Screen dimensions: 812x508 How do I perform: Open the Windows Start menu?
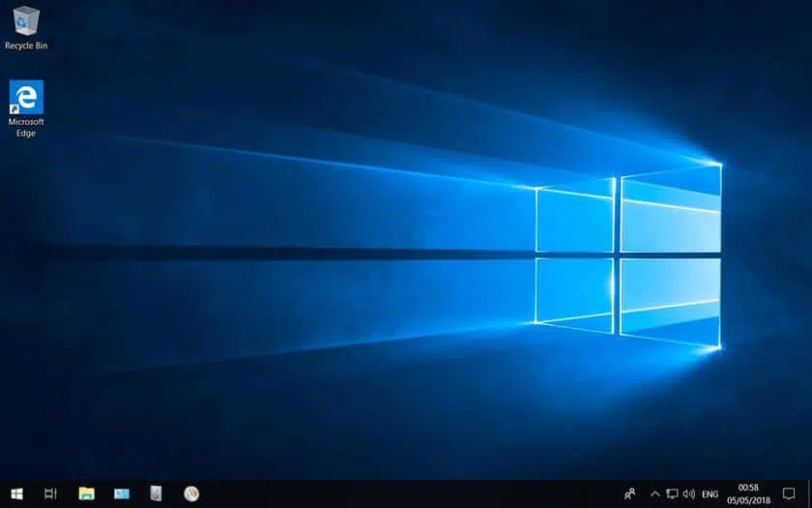pyautogui.click(x=16, y=493)
